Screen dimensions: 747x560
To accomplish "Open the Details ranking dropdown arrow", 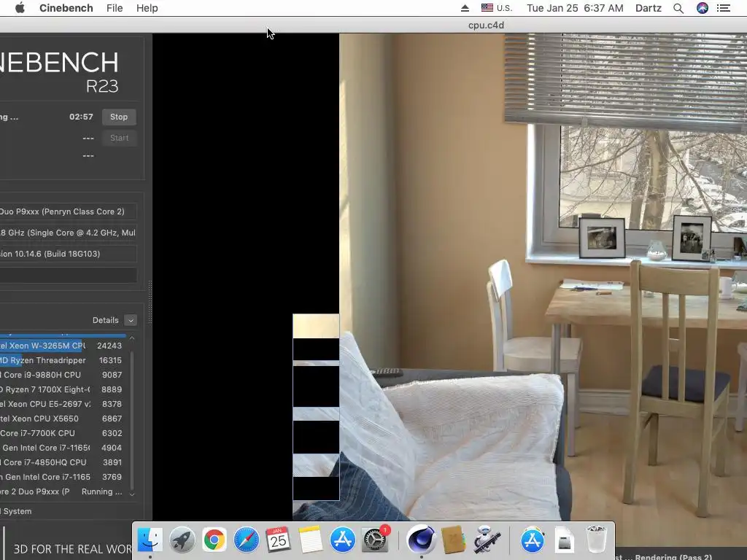I will [x=131, y=321].
